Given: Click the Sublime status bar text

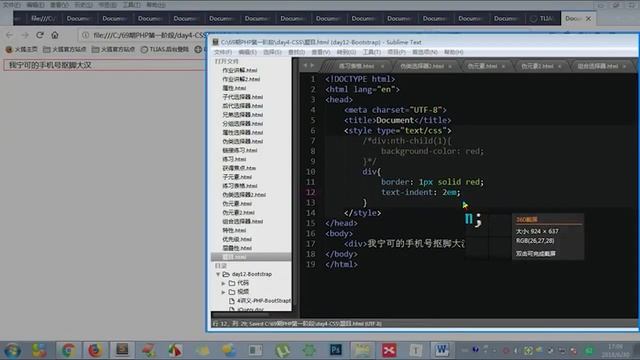Looking at the screenshot, I should coord(297,324).
